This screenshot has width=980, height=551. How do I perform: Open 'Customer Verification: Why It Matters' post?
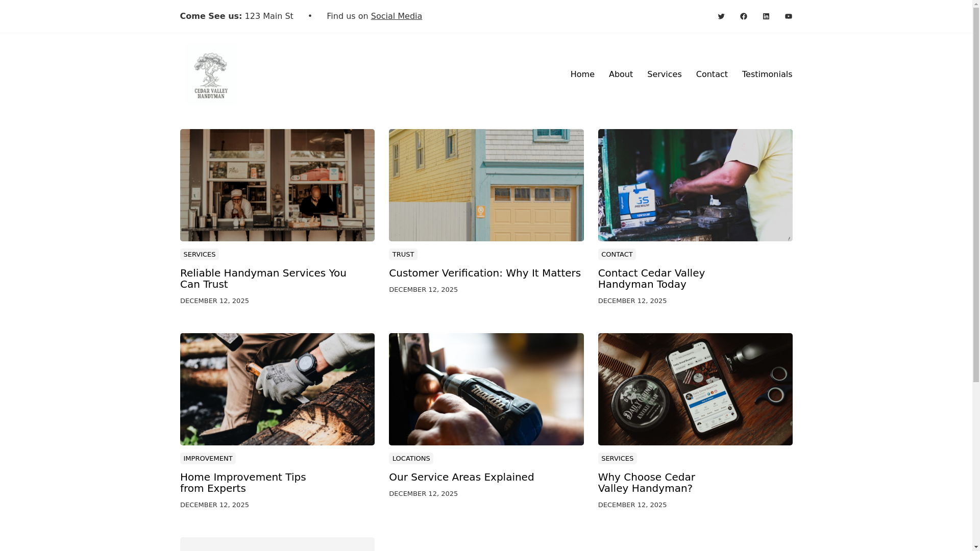484,273
